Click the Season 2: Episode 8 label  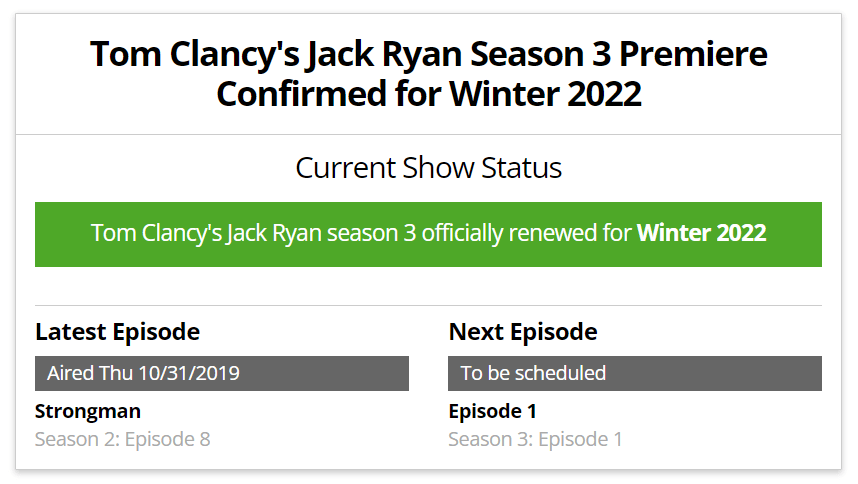[x=123, y=439]
